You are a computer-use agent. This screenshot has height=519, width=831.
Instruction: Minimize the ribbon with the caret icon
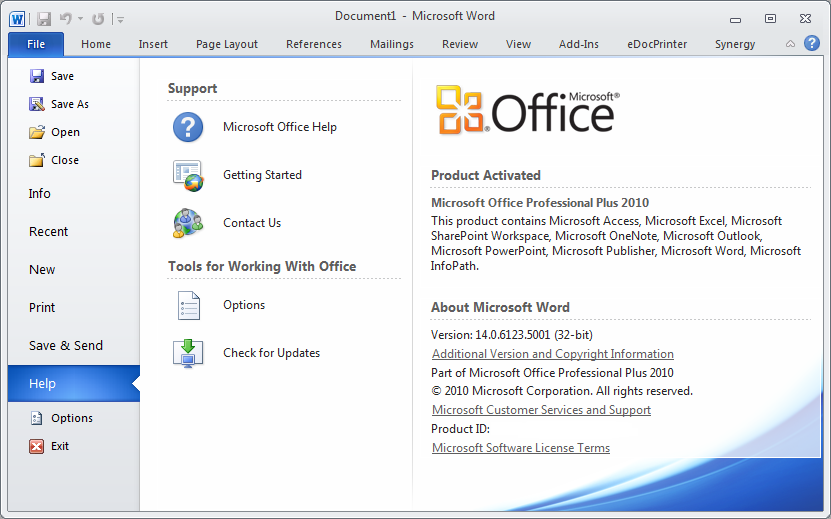point(790,44)
